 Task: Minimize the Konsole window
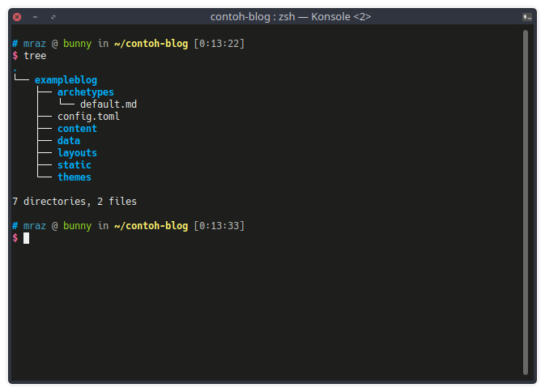pyautogui.click(x=35, y=17)
